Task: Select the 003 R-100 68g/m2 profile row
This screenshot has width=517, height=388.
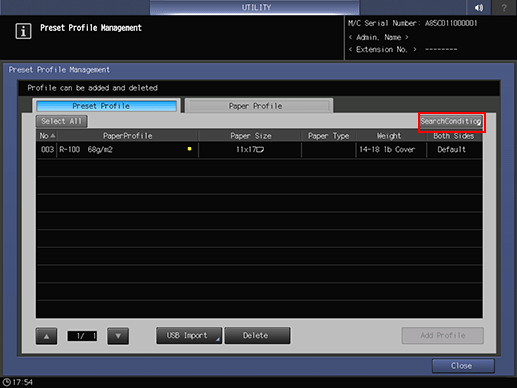Action: [259, 150]
